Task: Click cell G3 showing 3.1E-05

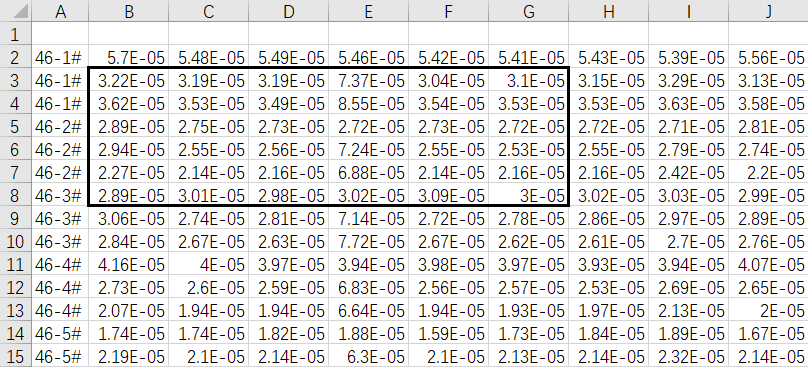Action: click(529, 80)
